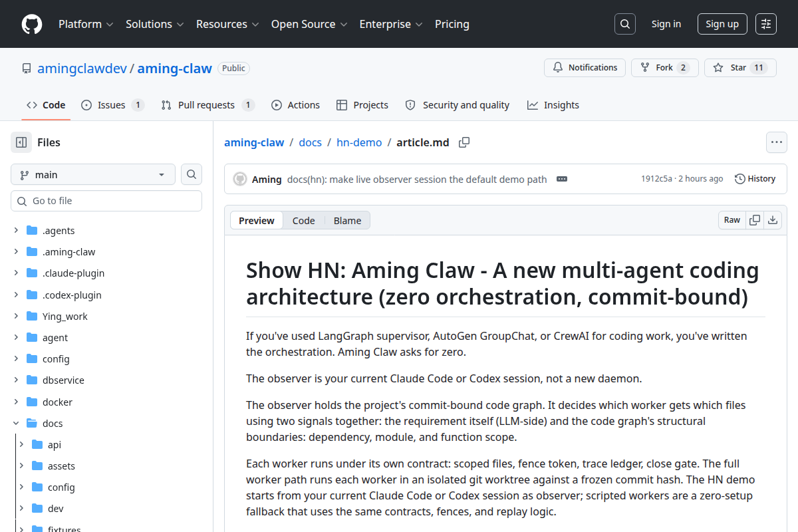Screen dimensions: 798x532
Task: Expand the Ying_work folder chevron
Action: (16, 317)
